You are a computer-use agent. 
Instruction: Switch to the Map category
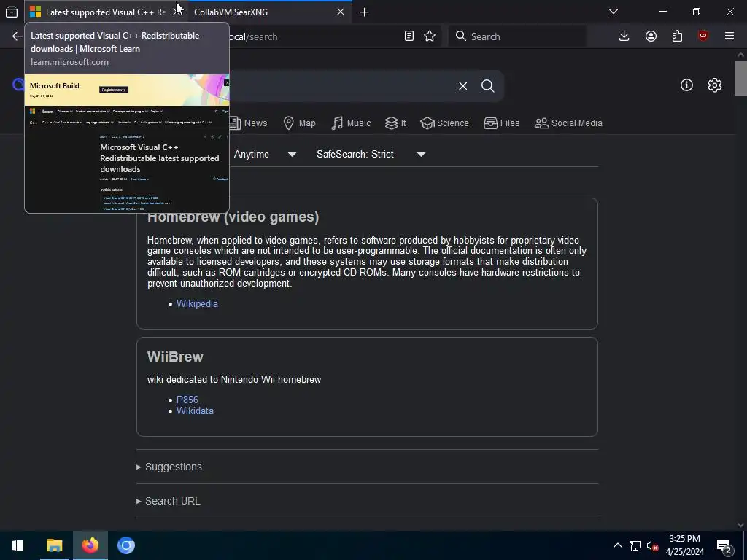(299, 122)
